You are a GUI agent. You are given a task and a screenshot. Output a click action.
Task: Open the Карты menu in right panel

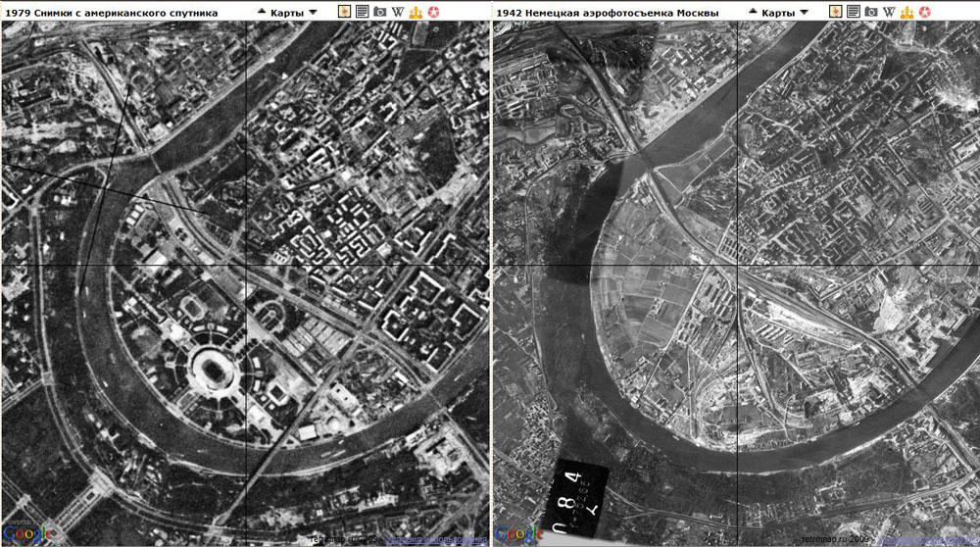(779, 13)
